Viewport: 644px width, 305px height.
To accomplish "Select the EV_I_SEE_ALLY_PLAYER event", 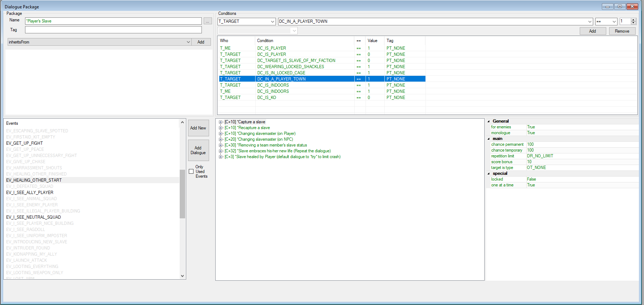I will click(x=30, y=193).
